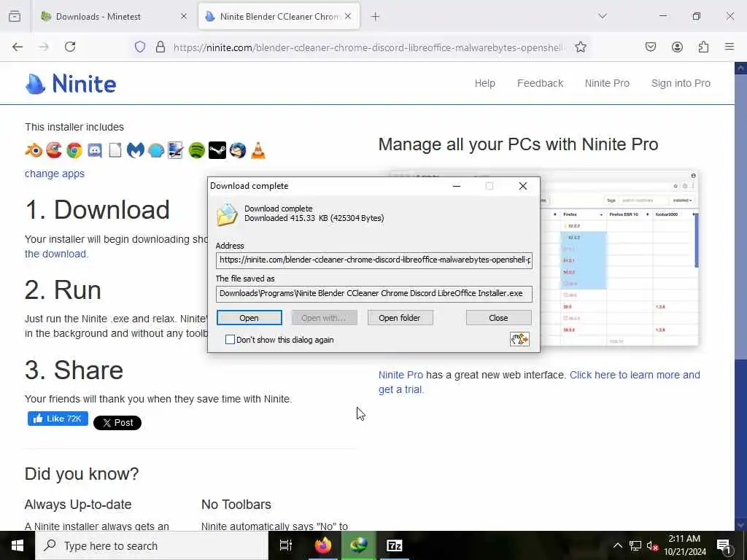Image resolution: width=747 pixels, height=560 pixels.
Task: Click the CCleaner icon in installer list
Action: (x=54, y=150)
